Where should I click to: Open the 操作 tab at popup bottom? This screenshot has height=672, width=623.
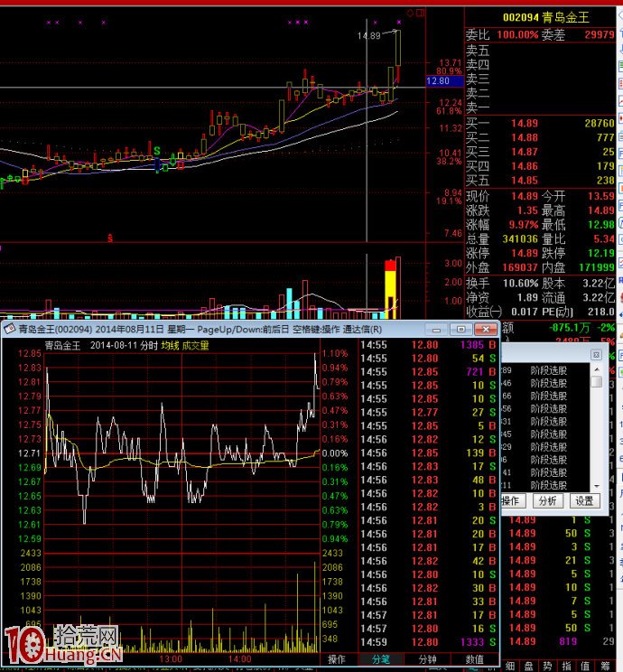(337, 659)
